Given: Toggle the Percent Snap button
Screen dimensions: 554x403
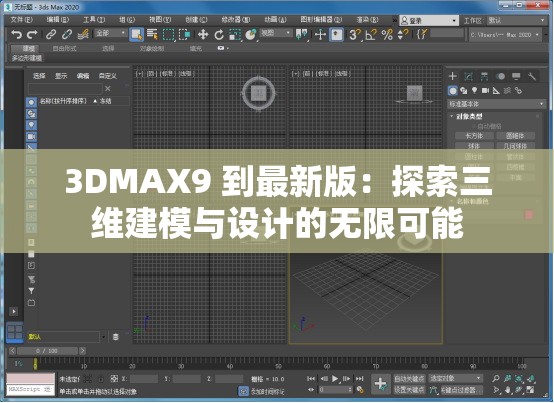Looking at the screenshot, I should pyautogui.click(x=387, y=34).
